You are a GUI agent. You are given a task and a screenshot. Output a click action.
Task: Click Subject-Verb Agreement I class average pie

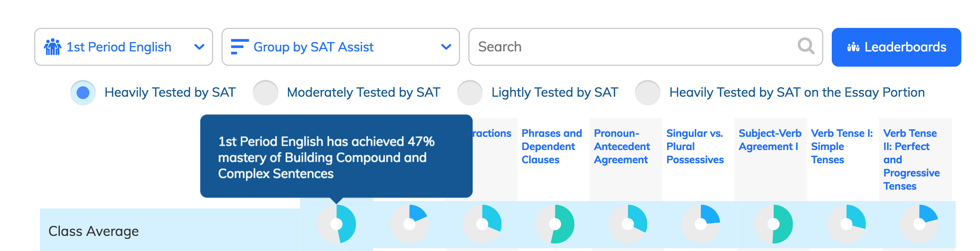774,224
